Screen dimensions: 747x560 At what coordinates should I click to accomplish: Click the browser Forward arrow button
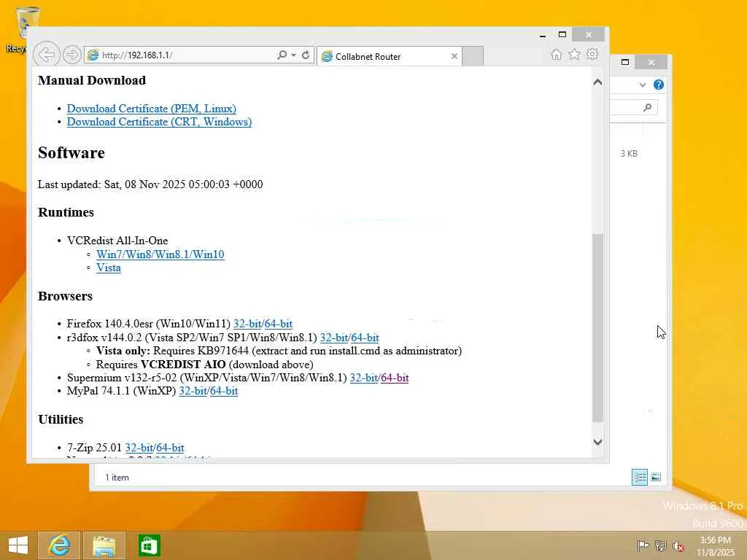(72, 55)
